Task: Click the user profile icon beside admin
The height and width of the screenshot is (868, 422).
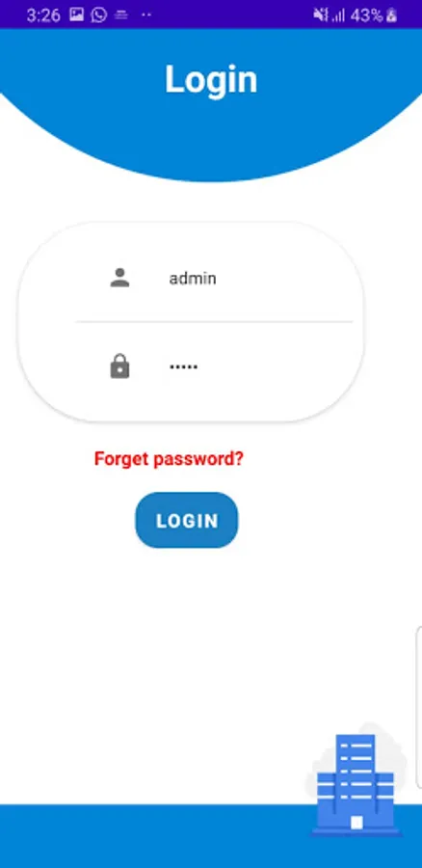Action: [119, 278]
